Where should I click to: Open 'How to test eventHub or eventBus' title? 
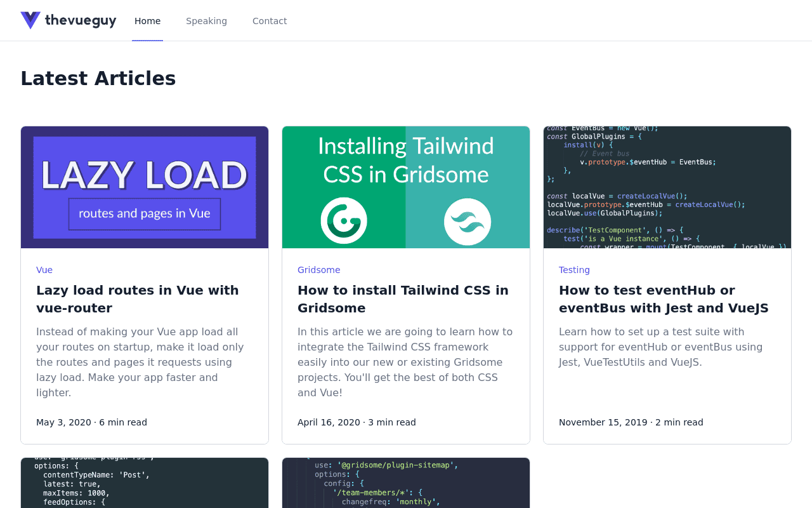tap(664, 299)
